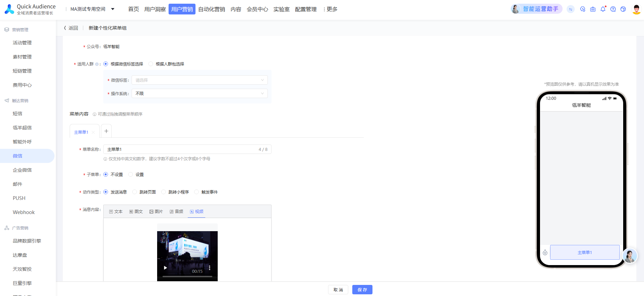Click the Quick Audience logo
This screenshot has height=296, width=644.
tap(30, 9)
